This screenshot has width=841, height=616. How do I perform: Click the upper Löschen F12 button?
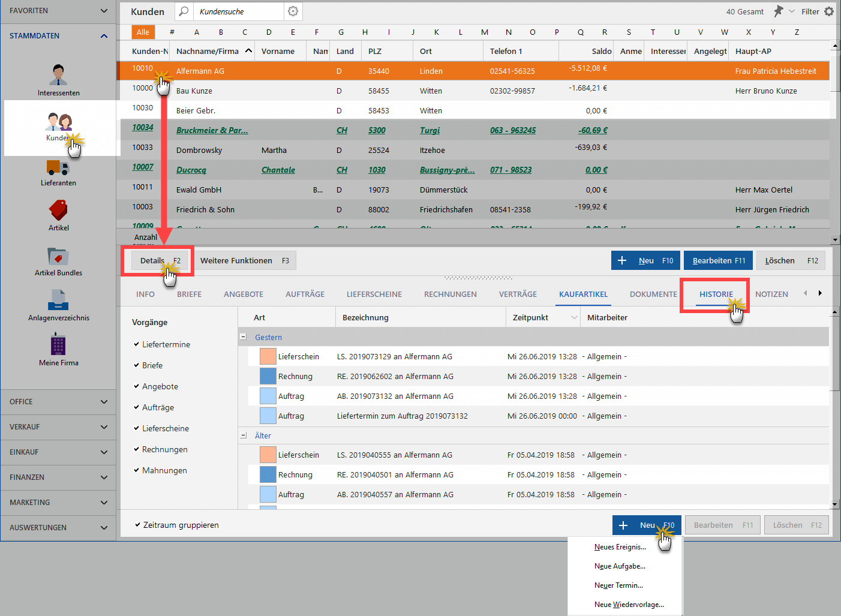tap(791, 260)
